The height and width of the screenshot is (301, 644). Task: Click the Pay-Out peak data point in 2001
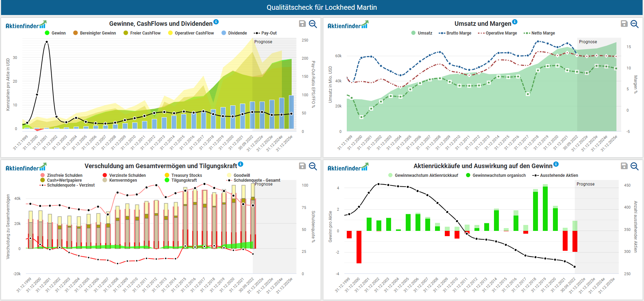(x=47, y=42)
